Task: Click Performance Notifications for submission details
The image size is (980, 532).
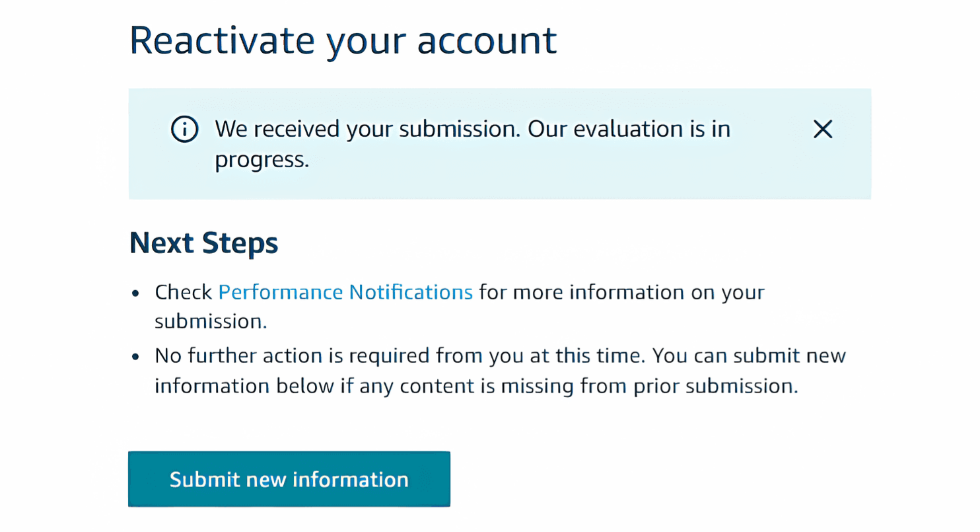Action: coord(345,291)
